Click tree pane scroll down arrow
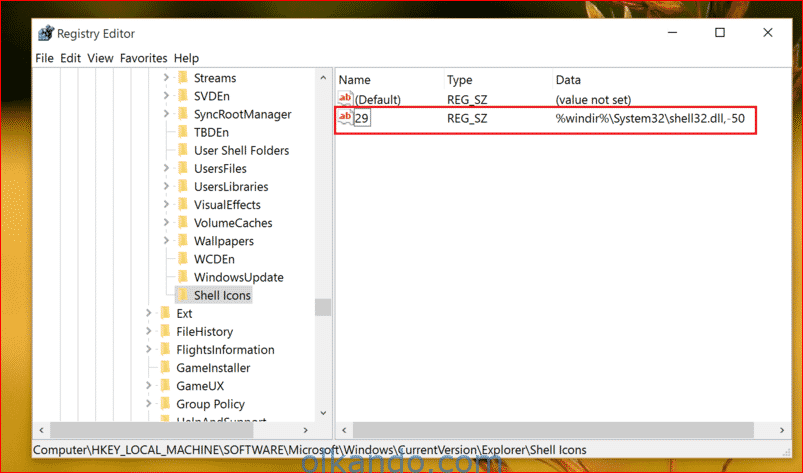This screenshot has height=473, width=803. point(323,413)
